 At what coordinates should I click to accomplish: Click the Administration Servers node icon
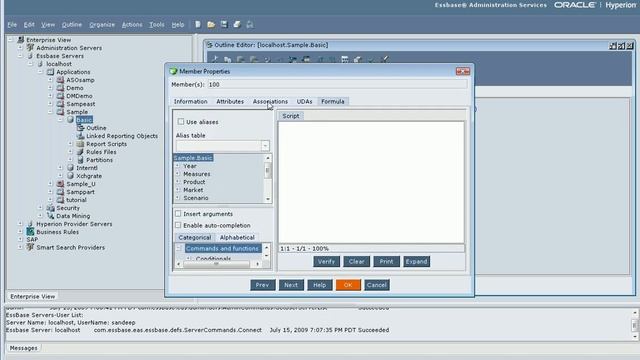pyautogui.click(x=30, y=48)
